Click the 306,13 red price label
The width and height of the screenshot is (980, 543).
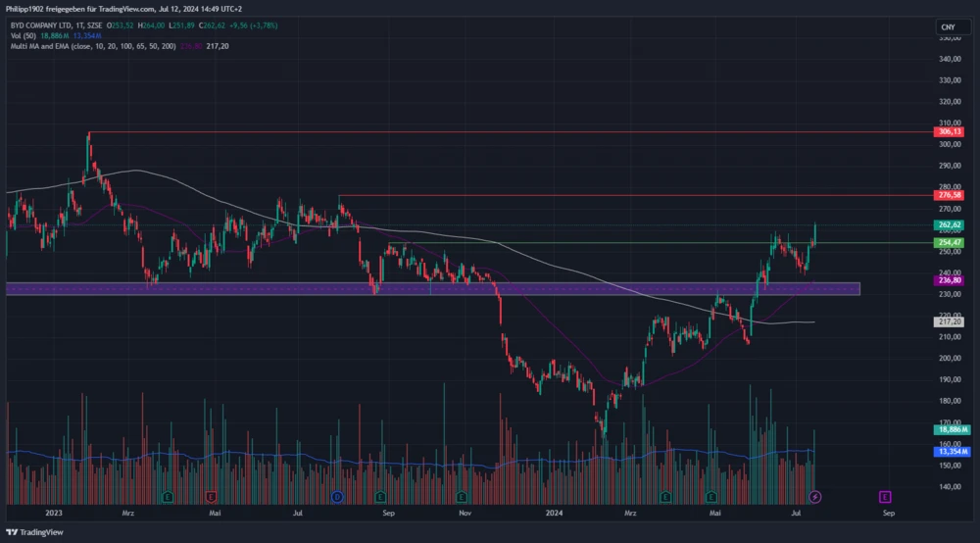[949, 131]
